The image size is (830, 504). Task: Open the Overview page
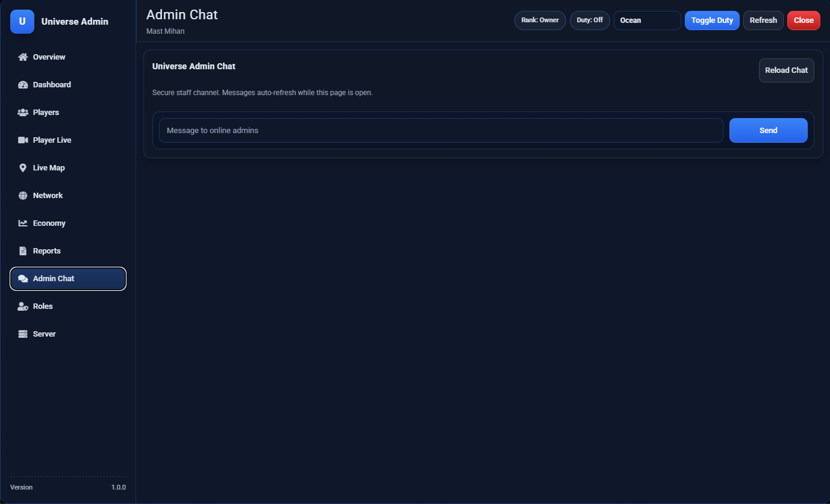(x=68, y=57)
